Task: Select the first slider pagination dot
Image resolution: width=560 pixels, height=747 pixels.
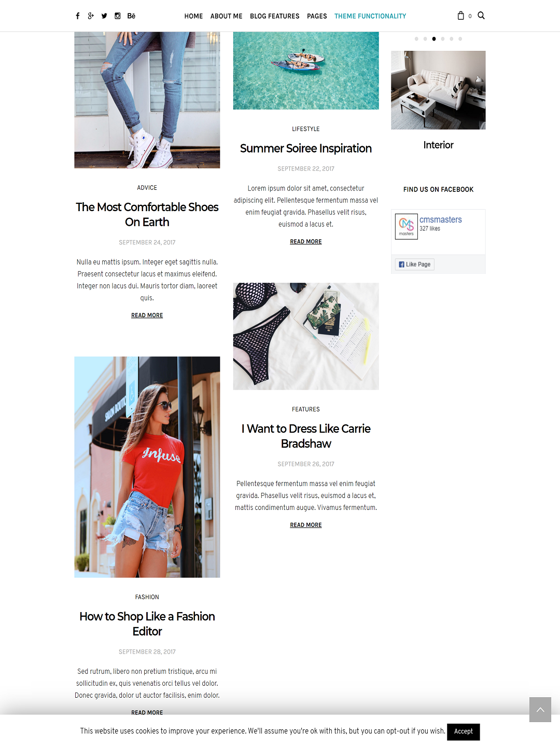Action: 416,39
